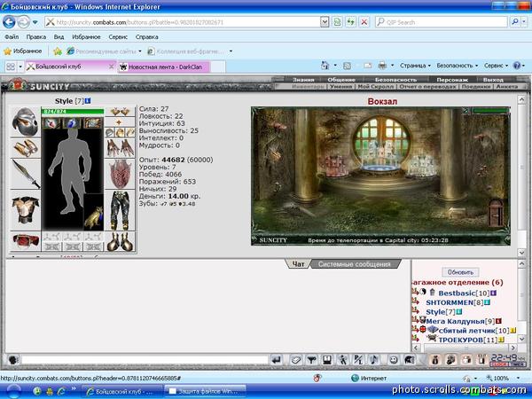Open Анкета link
This screenshot has height=399, width=532.
(x=507, y=87)
